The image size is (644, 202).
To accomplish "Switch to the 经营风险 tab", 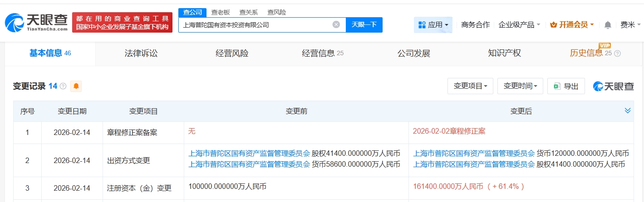I will [x=232, y=53].
